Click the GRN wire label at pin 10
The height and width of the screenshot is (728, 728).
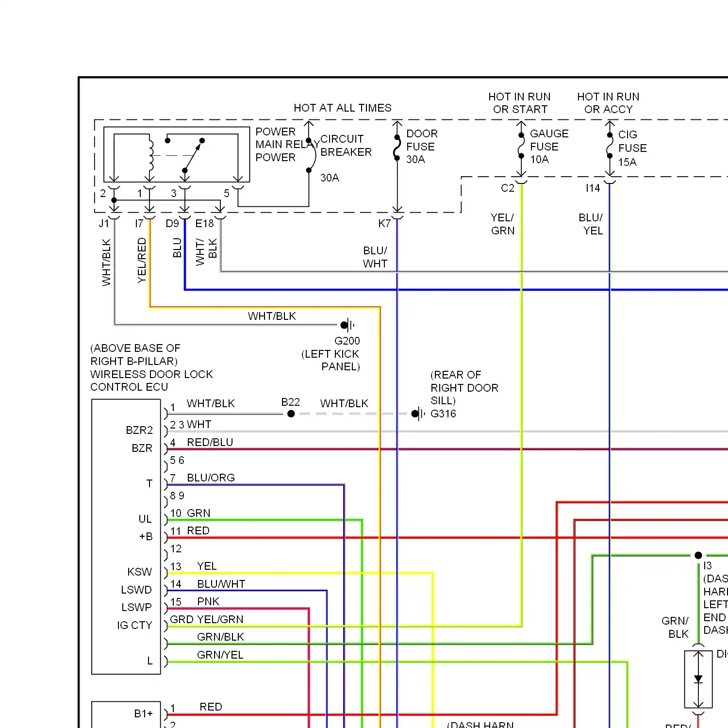[x=199, y=513]
